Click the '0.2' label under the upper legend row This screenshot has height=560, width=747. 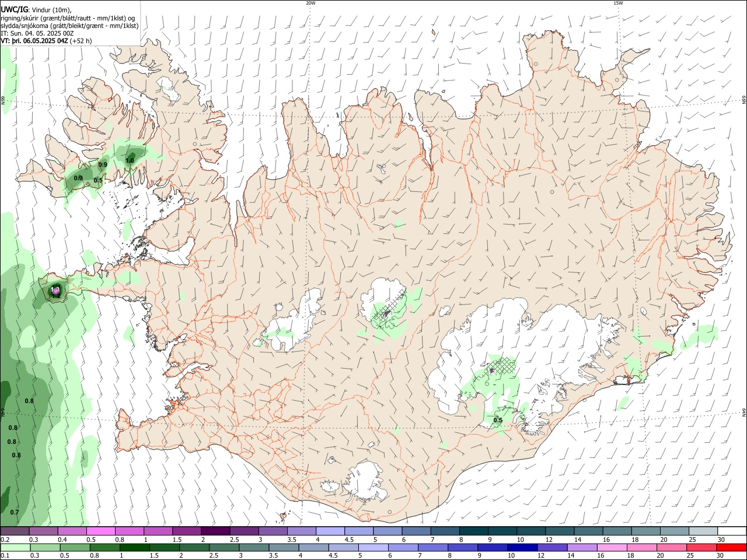tap(5, 540)
